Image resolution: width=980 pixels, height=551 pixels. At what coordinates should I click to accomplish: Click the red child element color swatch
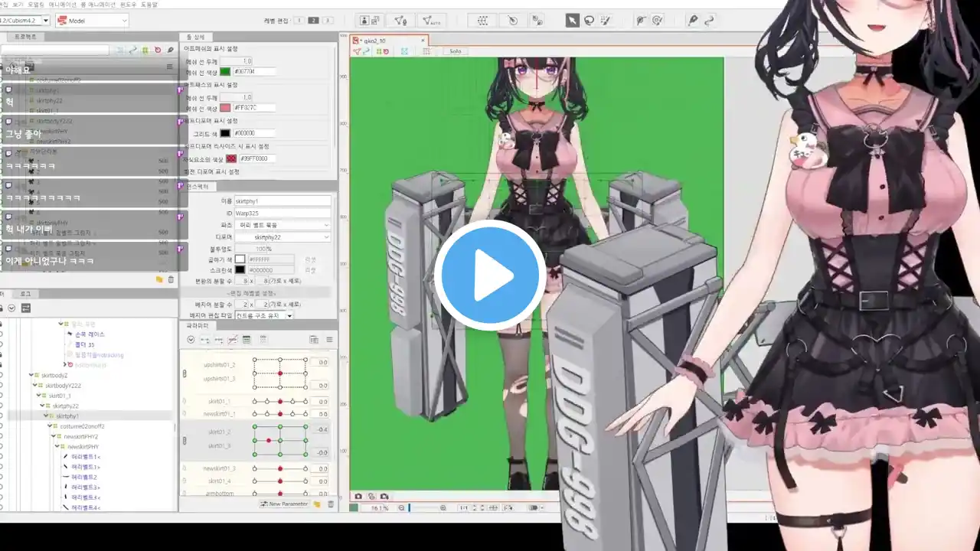231,158
